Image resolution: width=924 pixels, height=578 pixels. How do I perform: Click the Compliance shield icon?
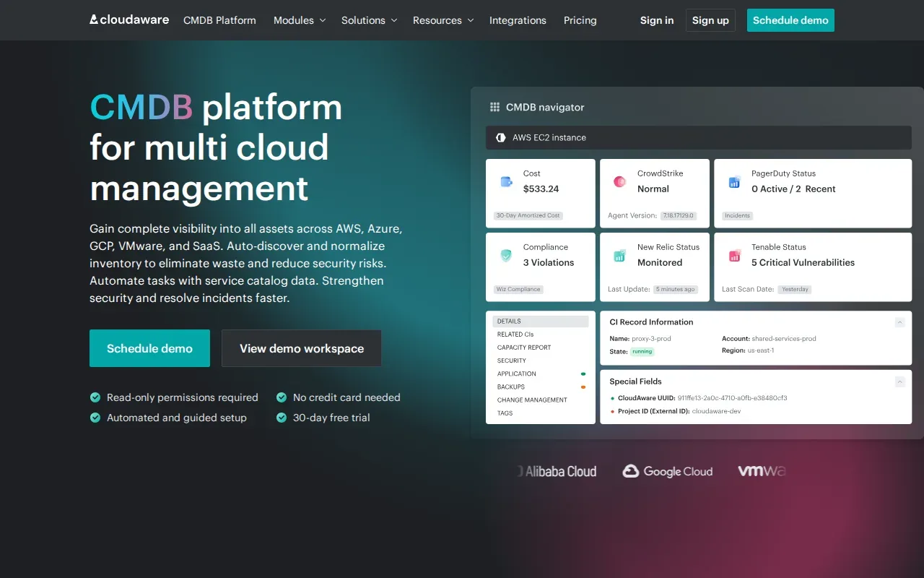(507, 256)
